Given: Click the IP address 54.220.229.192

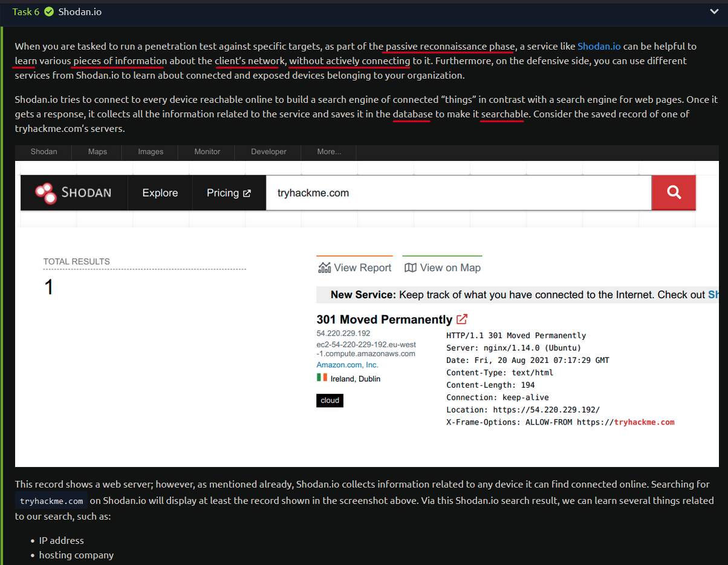Looking at the screenshot, I should [x=343, y=333].
